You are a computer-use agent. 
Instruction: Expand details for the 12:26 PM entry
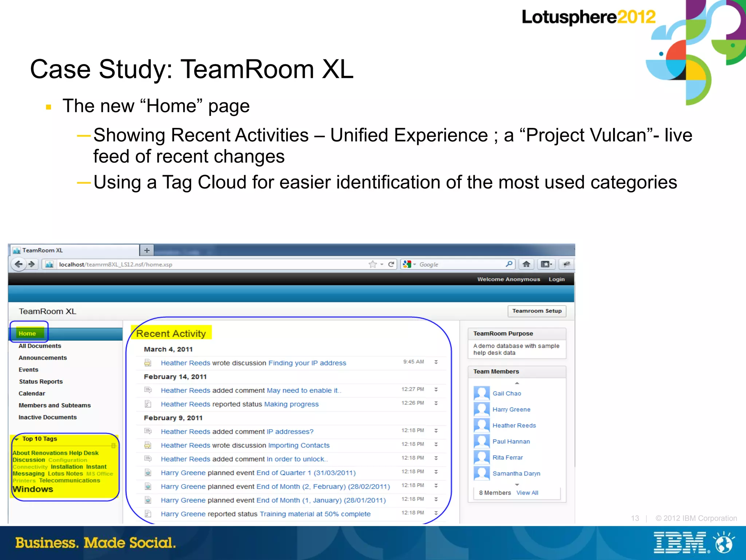tap(436, 403)
